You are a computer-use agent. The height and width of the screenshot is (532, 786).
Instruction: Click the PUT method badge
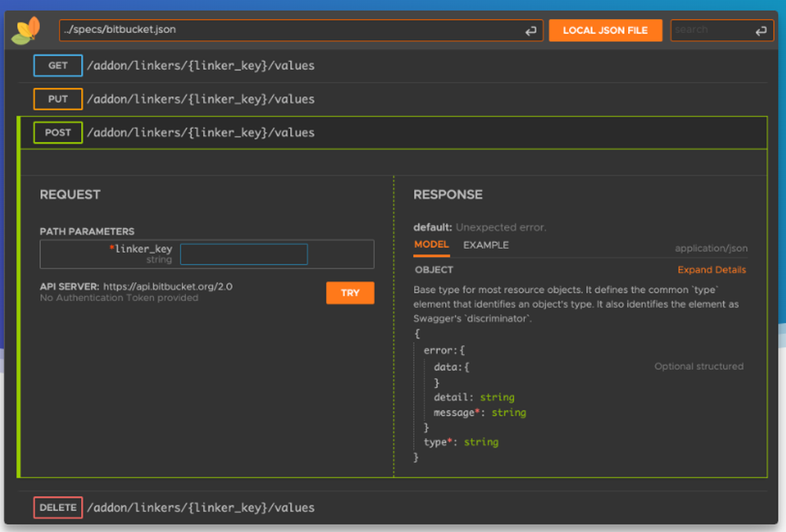58,99
